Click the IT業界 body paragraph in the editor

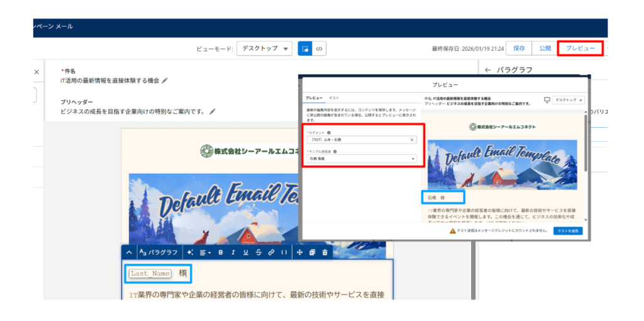pos(257,295)
